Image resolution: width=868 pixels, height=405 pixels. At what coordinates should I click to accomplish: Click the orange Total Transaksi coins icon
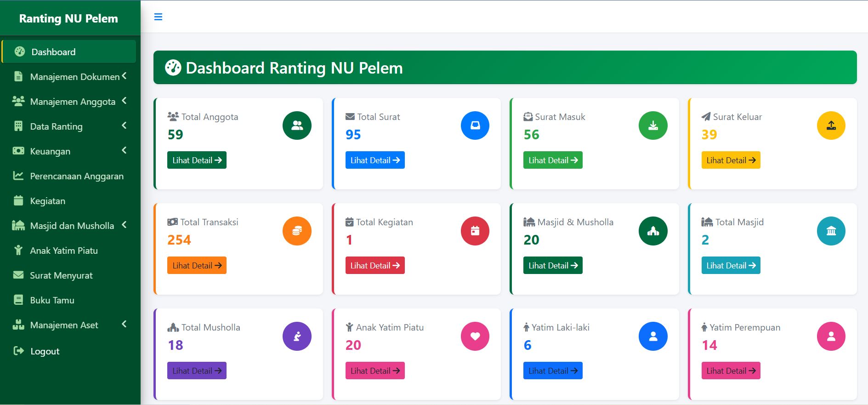(297, 231)
